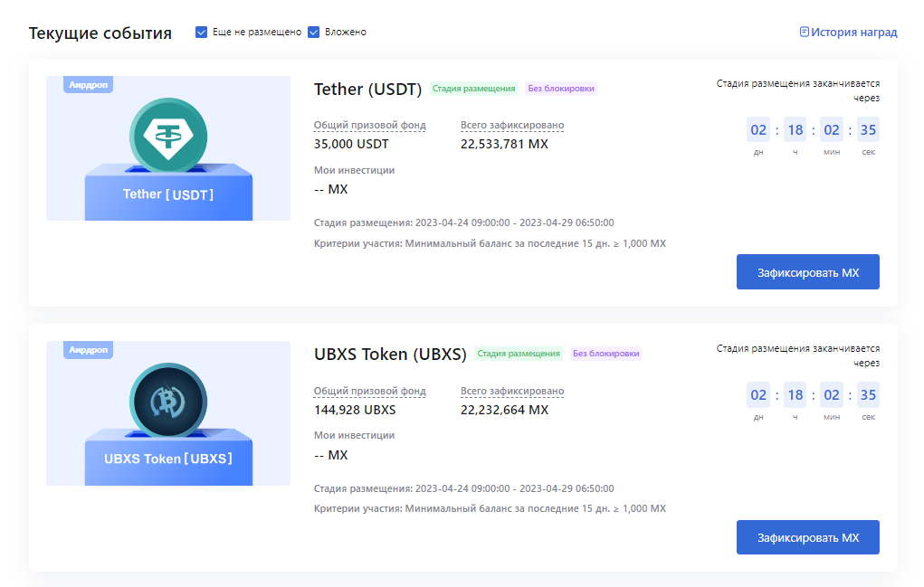924x587 pixels.
Task: Click the 'Аирдроп' badge on UBXS card
Action: click(x=89, y=350)
